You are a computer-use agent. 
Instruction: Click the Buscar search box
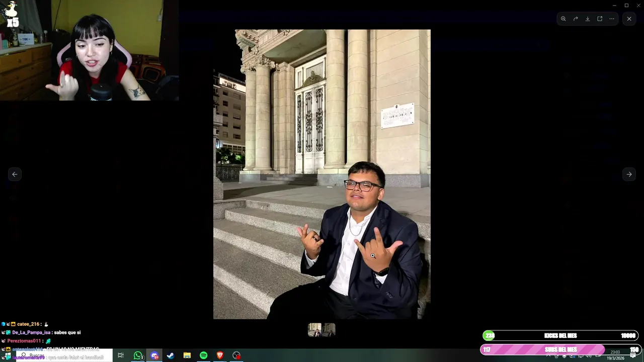coord(64,355)
